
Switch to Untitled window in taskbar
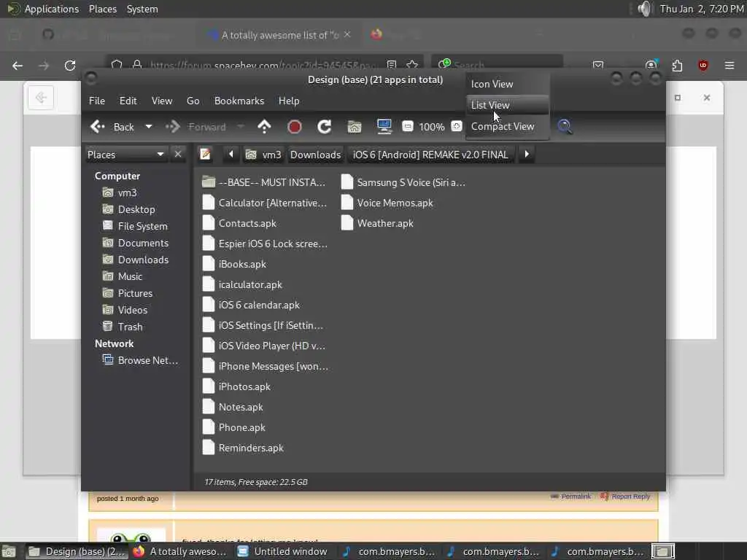click(x=283, y=551)
